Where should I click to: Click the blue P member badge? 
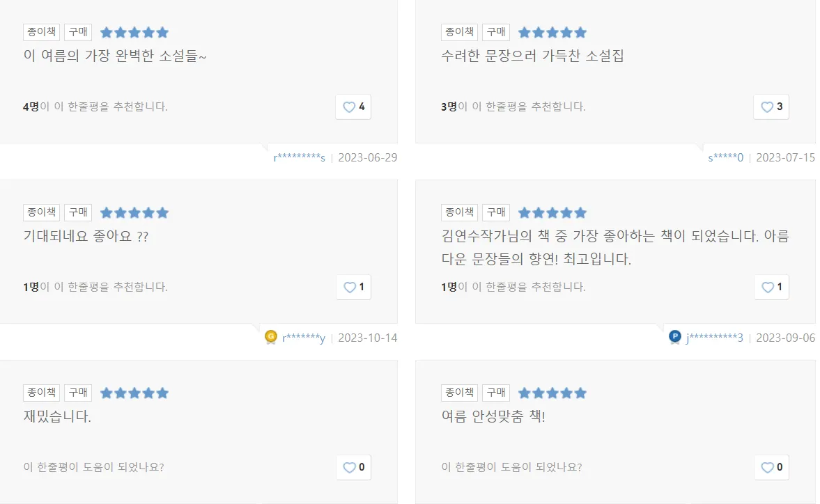pos(674,337)
